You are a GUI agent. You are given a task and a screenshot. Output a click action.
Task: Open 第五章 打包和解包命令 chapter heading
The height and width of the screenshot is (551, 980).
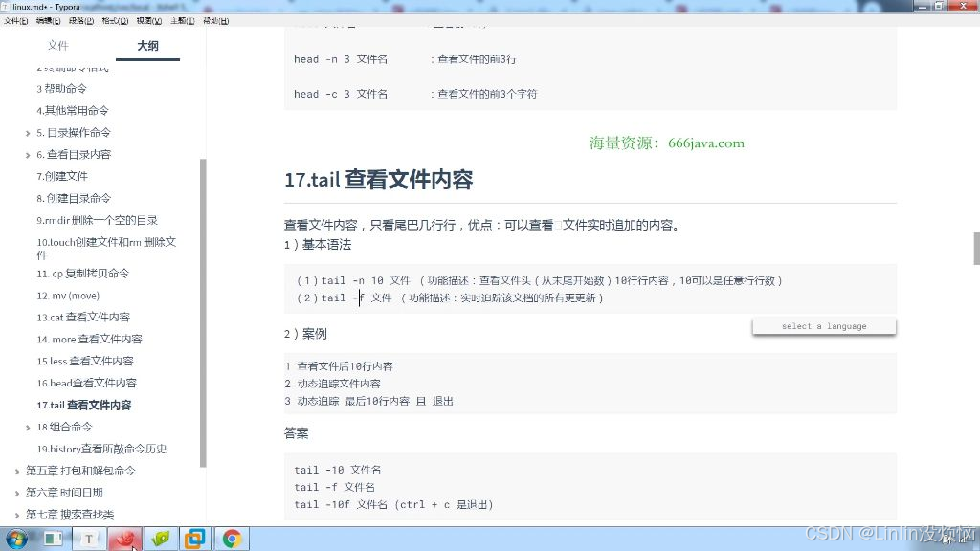pos(80,471)
